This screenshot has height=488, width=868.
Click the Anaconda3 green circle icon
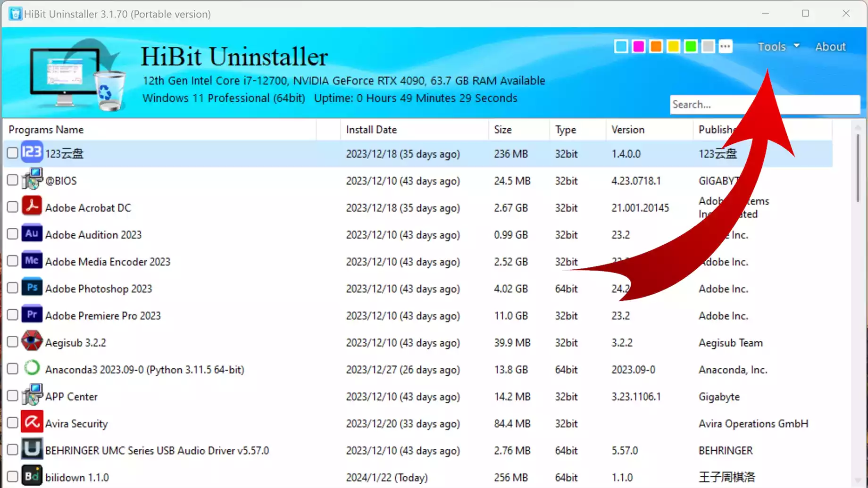pyautogui.click(x=32, y=369)
